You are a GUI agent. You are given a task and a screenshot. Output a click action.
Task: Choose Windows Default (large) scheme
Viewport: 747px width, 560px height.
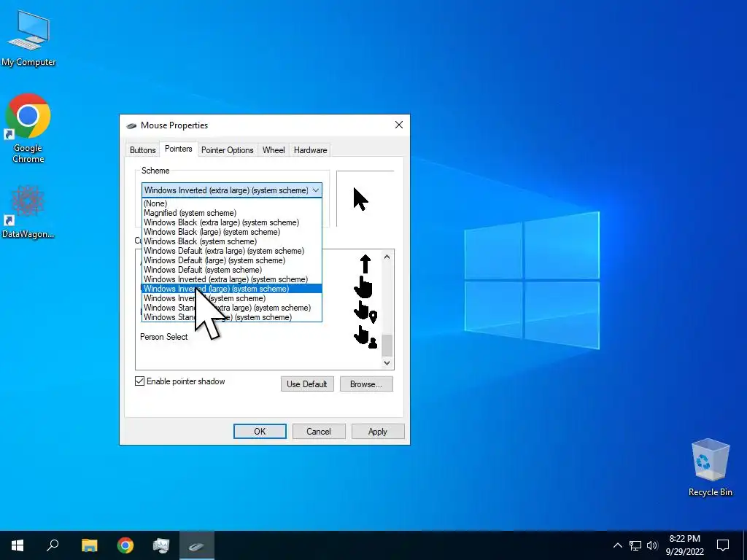click(x=231, y=260)
